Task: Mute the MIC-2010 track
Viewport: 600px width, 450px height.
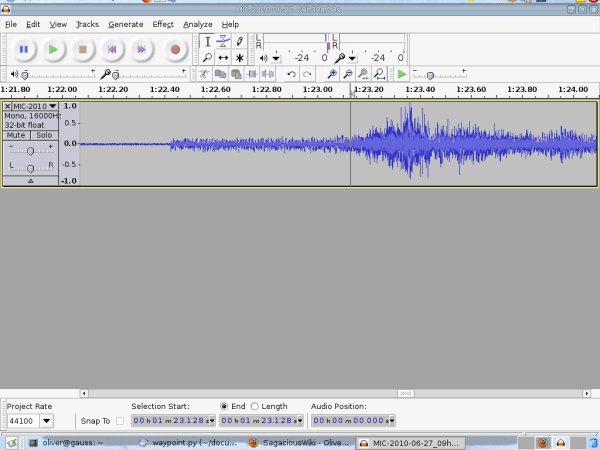Action: point(16,135)
